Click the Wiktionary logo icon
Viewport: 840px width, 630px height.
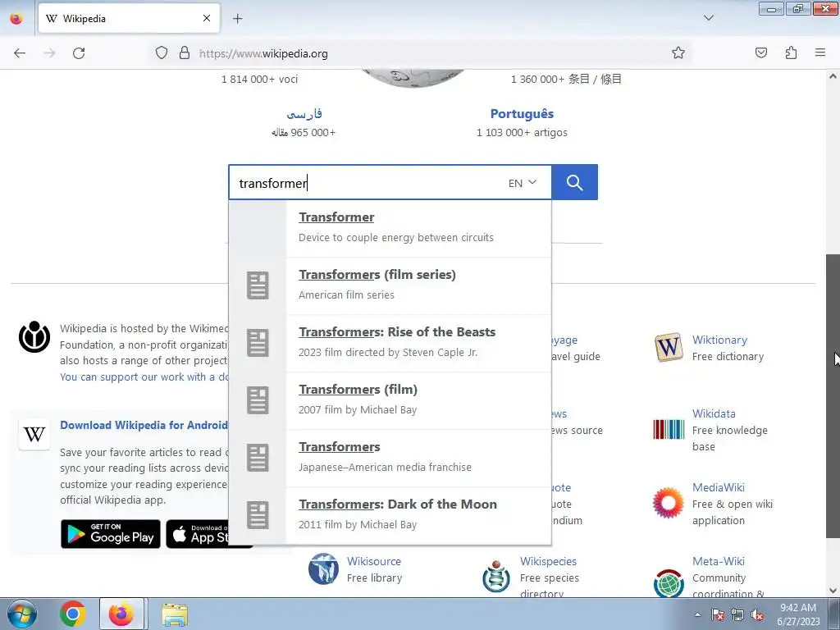[x=669, y=348]
